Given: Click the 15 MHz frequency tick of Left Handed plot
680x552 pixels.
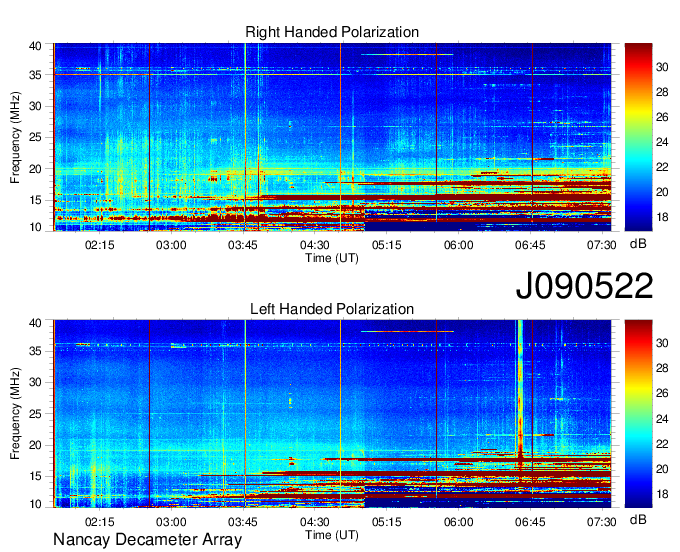Looking at the screenshot, I should pos(35,477).
